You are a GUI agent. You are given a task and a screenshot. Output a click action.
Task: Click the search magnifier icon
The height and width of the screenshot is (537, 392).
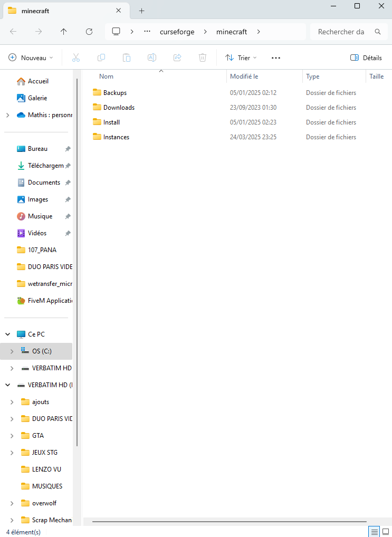coord(378,32)
